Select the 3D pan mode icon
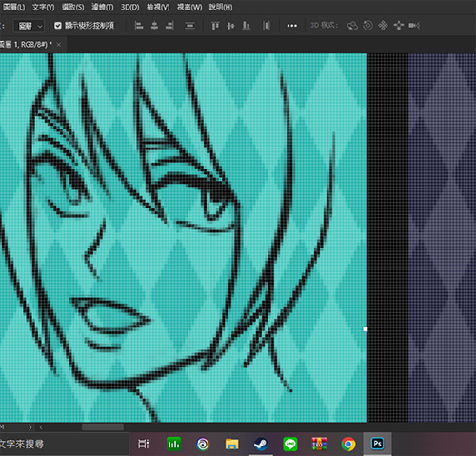Screen dimensions: 476x456 pos(384,26)
